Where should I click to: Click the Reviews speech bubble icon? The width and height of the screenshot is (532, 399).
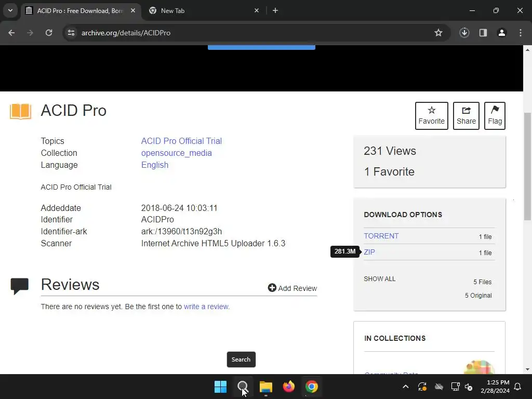tap(19, 286)
